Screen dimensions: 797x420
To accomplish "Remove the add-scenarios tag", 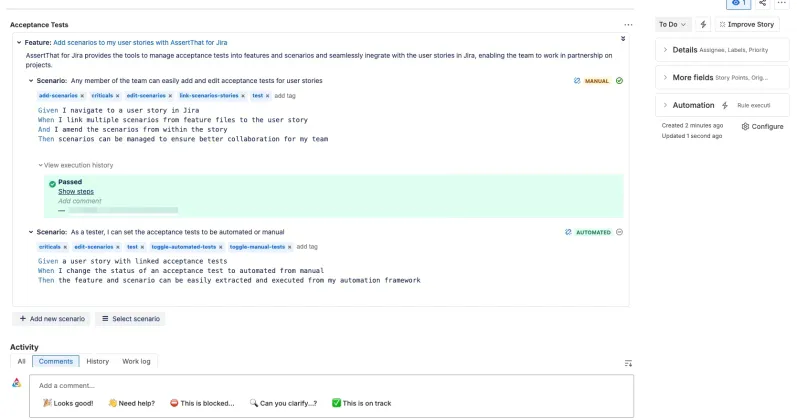I will [82, 96].
